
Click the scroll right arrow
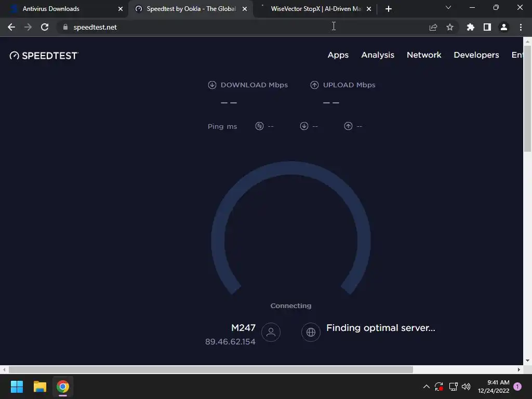point(519,369)
